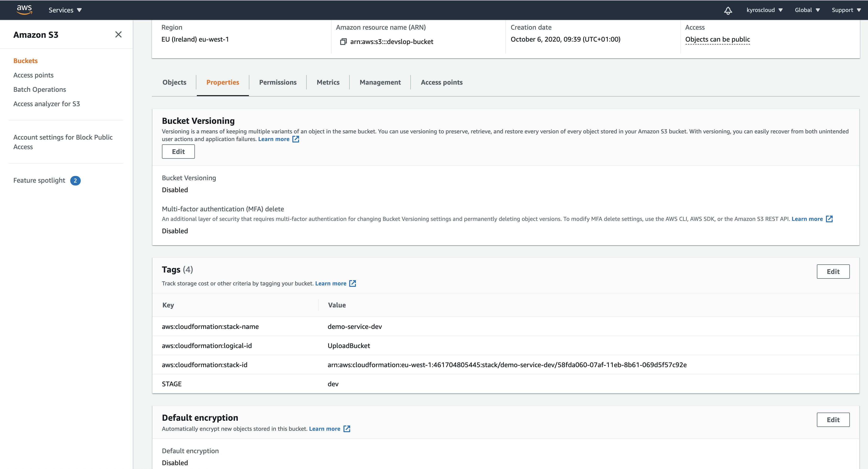Click Edit button in Tags section
The image size is (868, 469).
pyautogui.click(x=833, y=271)
